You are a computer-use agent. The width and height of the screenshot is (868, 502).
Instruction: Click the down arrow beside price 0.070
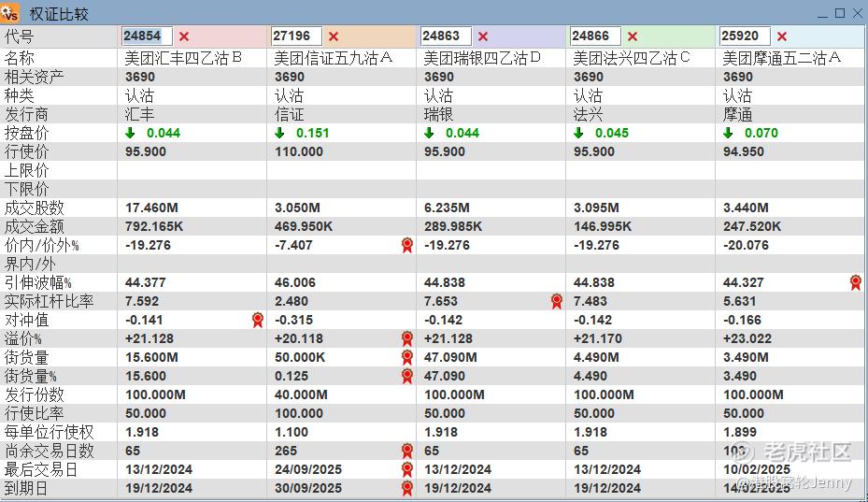728,133
